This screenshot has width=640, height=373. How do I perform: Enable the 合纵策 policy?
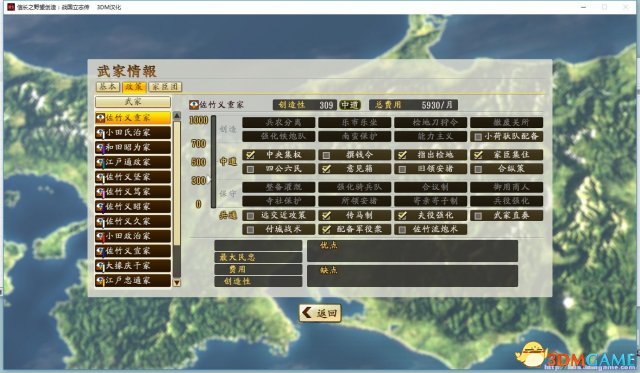coord(478,169)
